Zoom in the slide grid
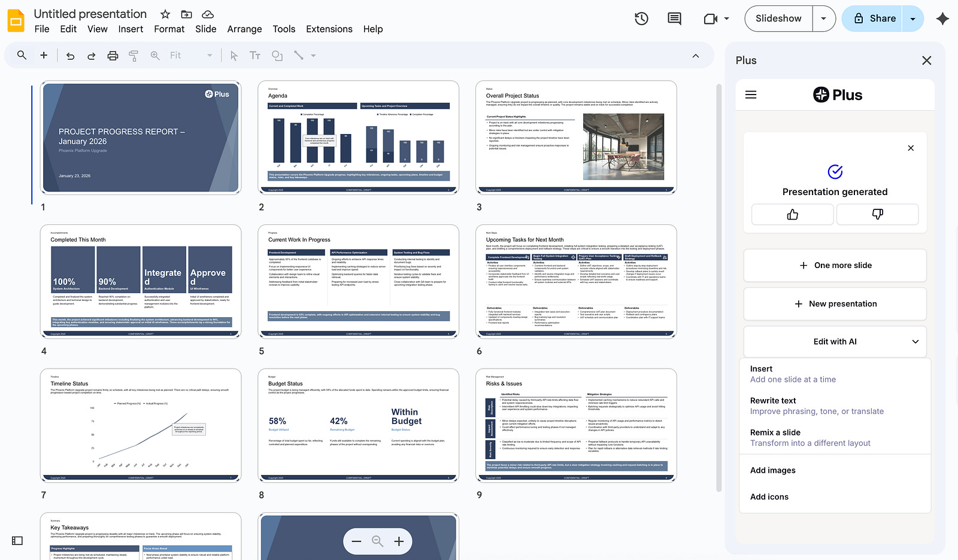 point(399,541)
